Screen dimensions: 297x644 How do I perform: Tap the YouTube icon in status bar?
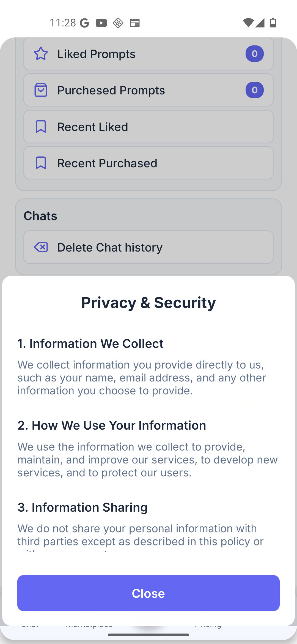click(101, 23)
